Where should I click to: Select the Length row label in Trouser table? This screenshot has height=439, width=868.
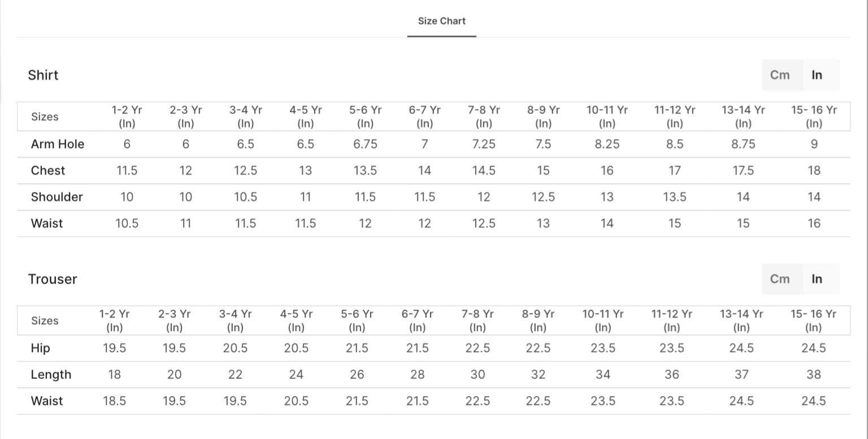[51, 375]
